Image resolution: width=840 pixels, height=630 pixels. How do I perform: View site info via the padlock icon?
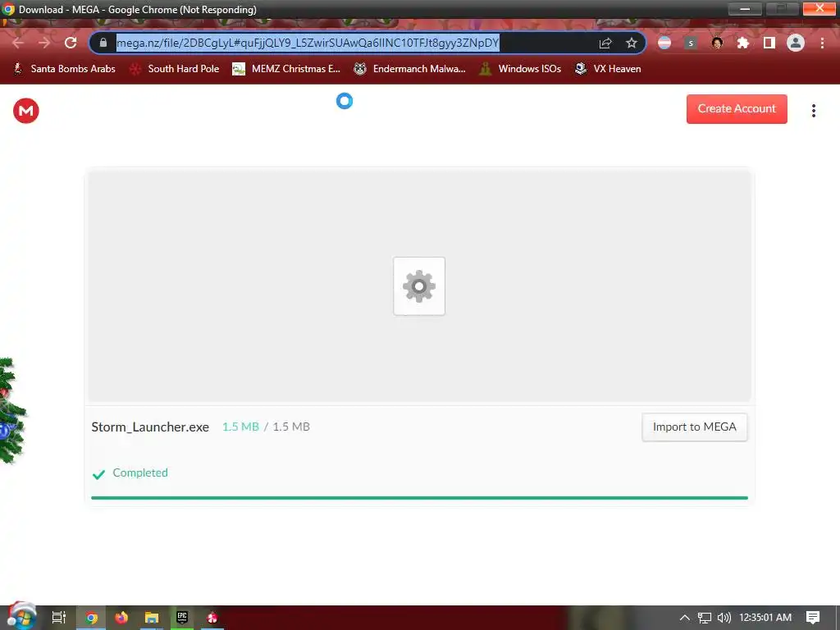click(x=103, y=43)
